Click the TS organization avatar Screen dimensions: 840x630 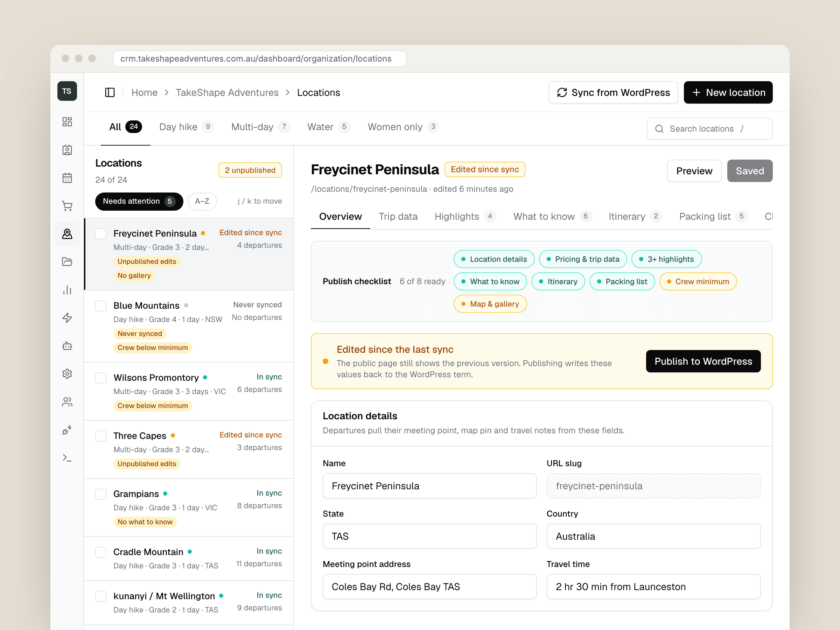(x=67, y=91)
